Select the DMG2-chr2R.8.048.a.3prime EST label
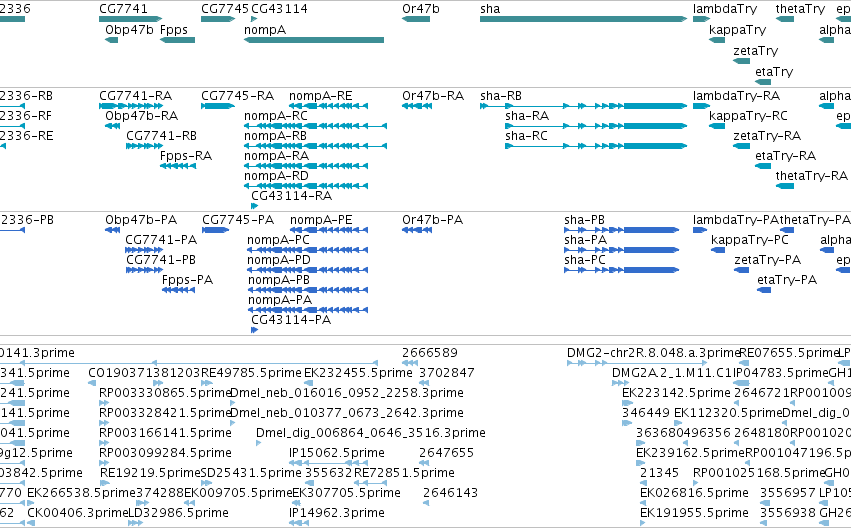This screenshot has height=528, width=851. pos(653,353)
